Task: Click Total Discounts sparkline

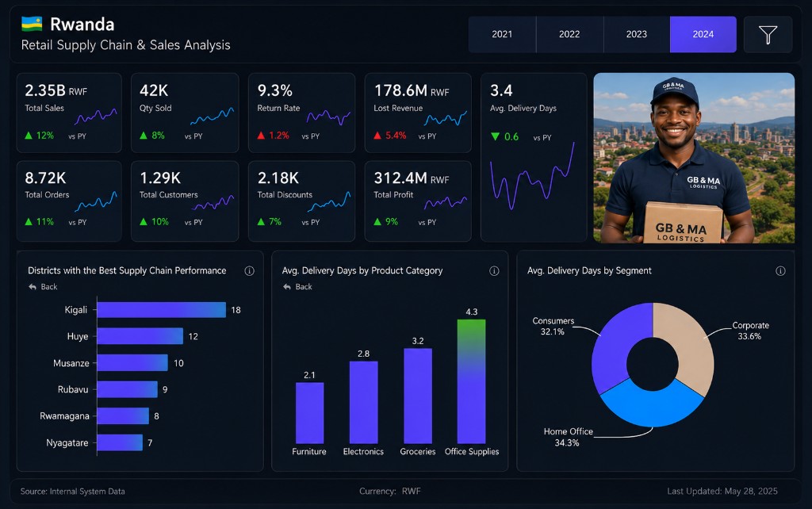Action: click(329, 202)
